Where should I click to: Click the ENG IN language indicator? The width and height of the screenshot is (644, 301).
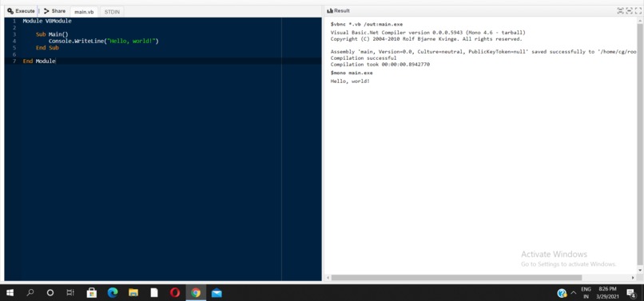click(x=586, y=293)
